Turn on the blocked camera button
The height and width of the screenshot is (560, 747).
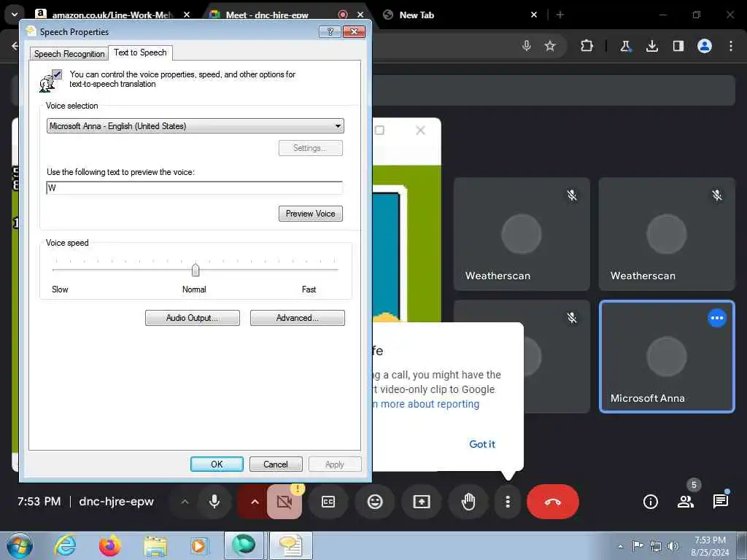point(284,502)
